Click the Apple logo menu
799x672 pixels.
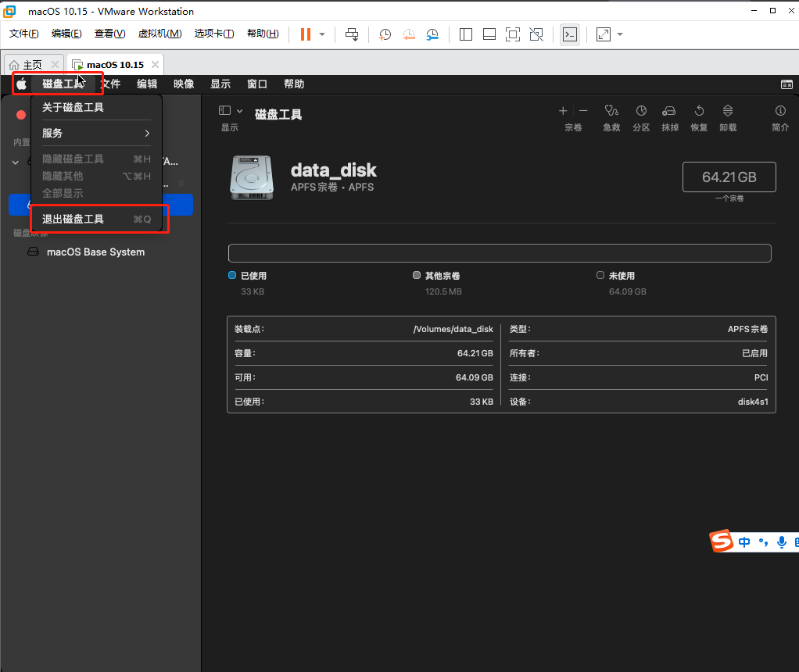coord(21,84)
